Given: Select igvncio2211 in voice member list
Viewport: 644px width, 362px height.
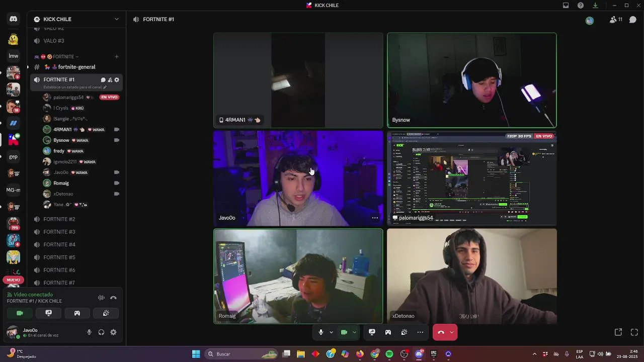Looking at the screenshot, I should (x=82, y=162).
